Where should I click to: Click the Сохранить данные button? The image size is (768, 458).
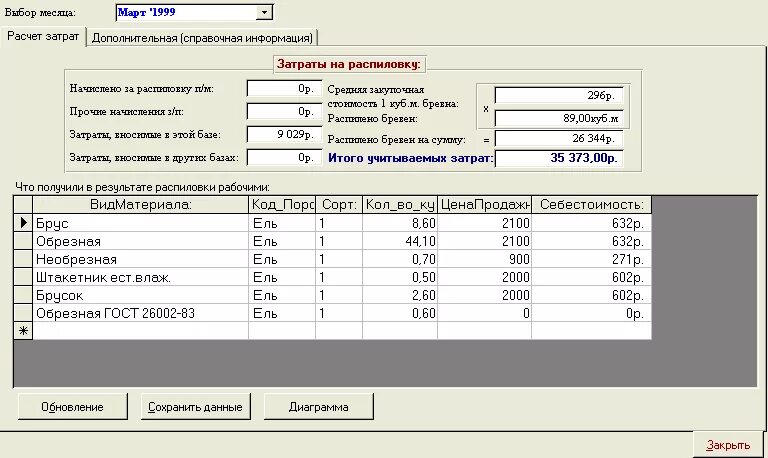click(x=195, y=407)
